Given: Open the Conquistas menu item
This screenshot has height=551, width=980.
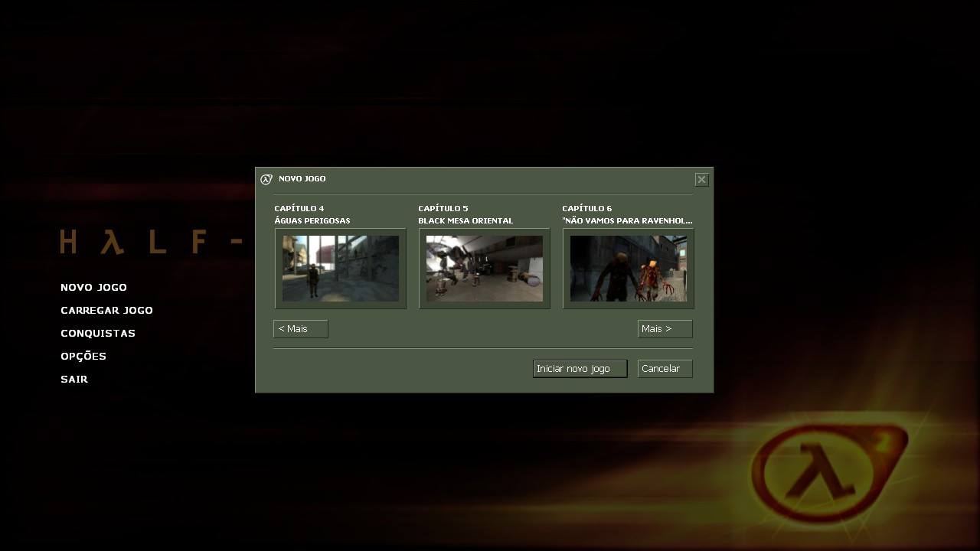Looking at the screenshot, I should click(98, 334).
